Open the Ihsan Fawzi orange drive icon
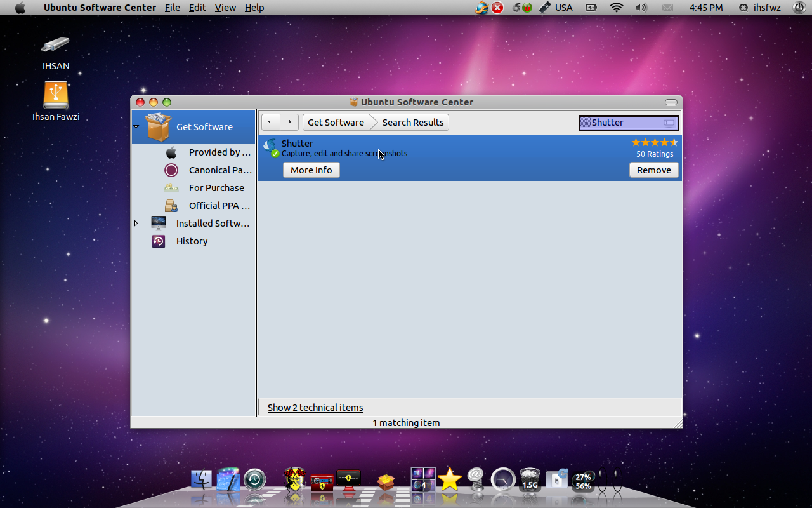This screenshot has width=812, height=508. pos(56,101)
